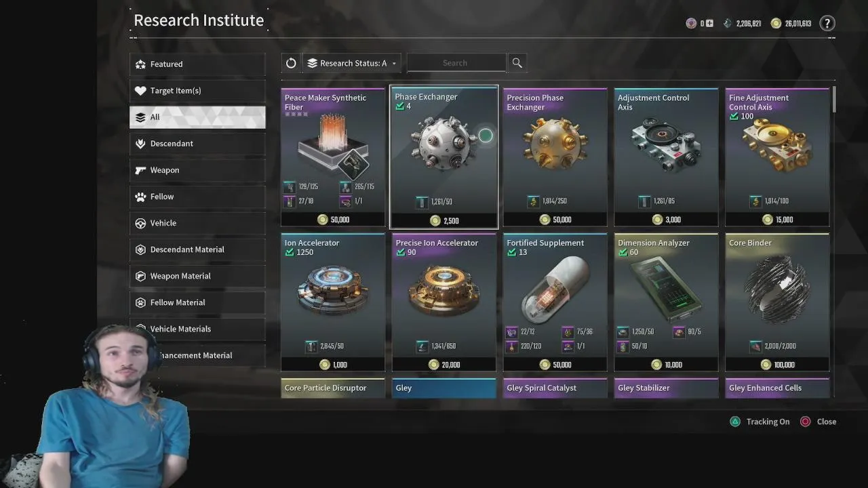Click the heart icon for Target Item(s)
The height and width of the screenshot is (488, 868).
coord(140,91)
